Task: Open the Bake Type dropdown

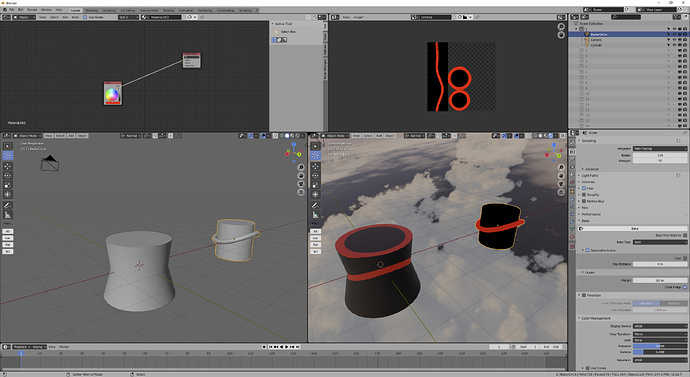Action: (x=660, y=242)
